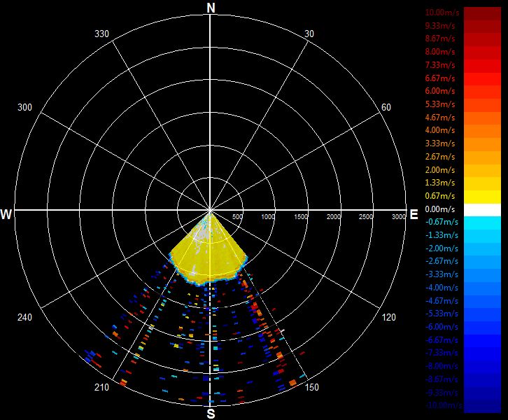Image resolution: width=508 pixels, height=420 pixels.
Task: Select the 120 degree azimuth label
Action: point(388,317)
